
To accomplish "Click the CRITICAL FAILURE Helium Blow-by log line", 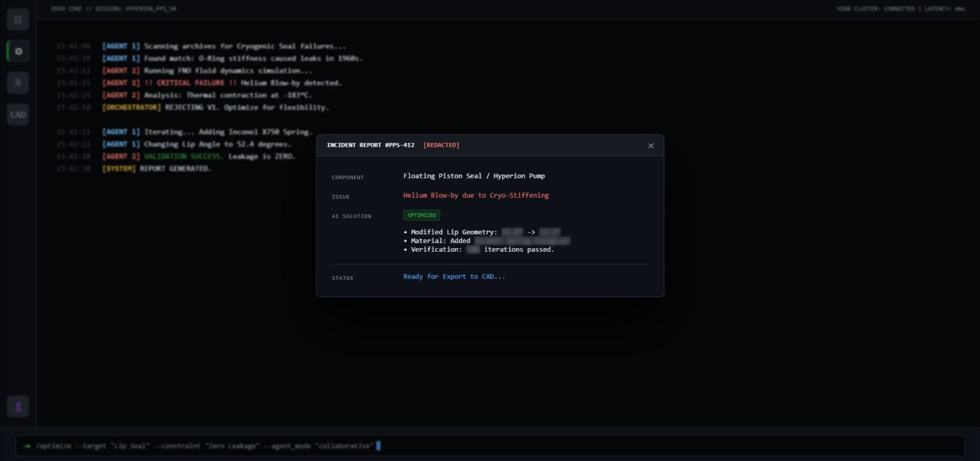I will pos(199,83).
